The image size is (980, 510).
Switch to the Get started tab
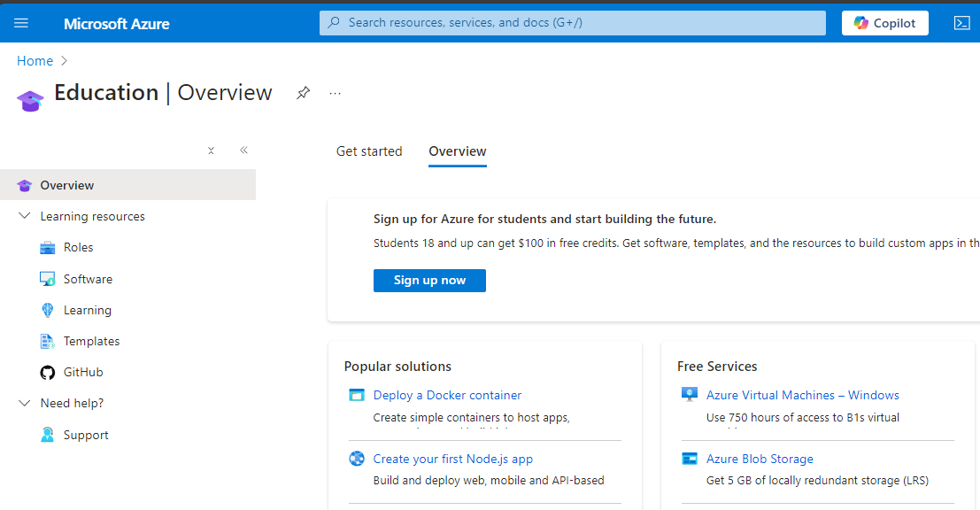(369, 151)
